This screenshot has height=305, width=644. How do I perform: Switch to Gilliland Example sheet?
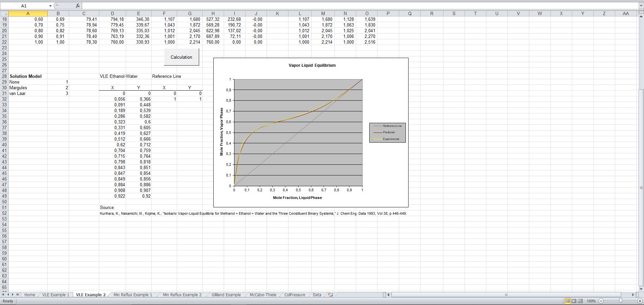(x=226, y=295)
